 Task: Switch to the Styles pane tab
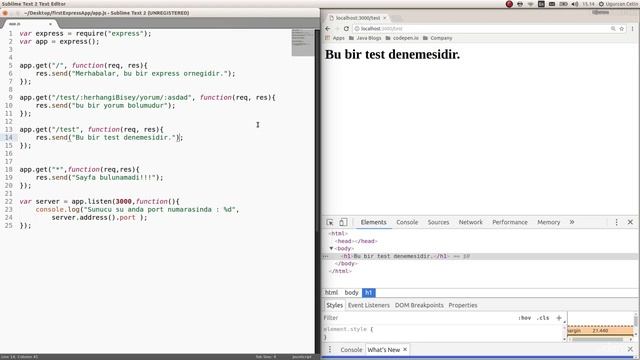[x=335, y=305]
